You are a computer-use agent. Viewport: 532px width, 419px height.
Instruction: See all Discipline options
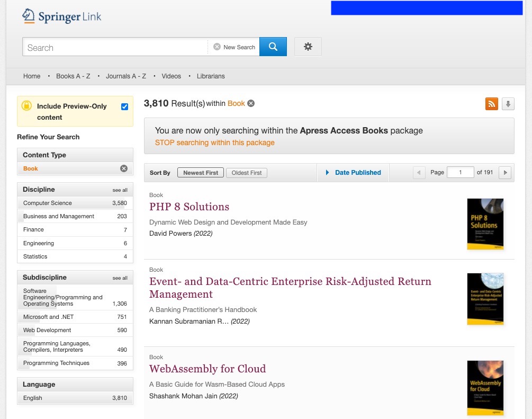[120, 190]
